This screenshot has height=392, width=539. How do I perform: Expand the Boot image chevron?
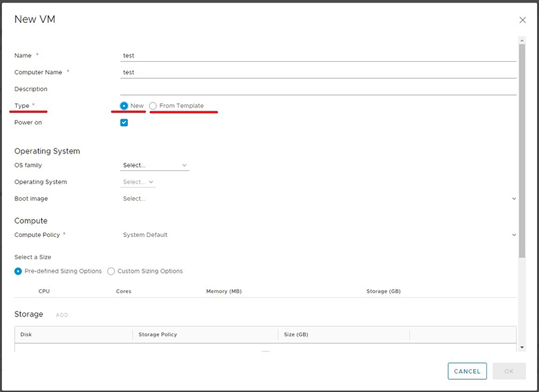[x=514, y=199]
